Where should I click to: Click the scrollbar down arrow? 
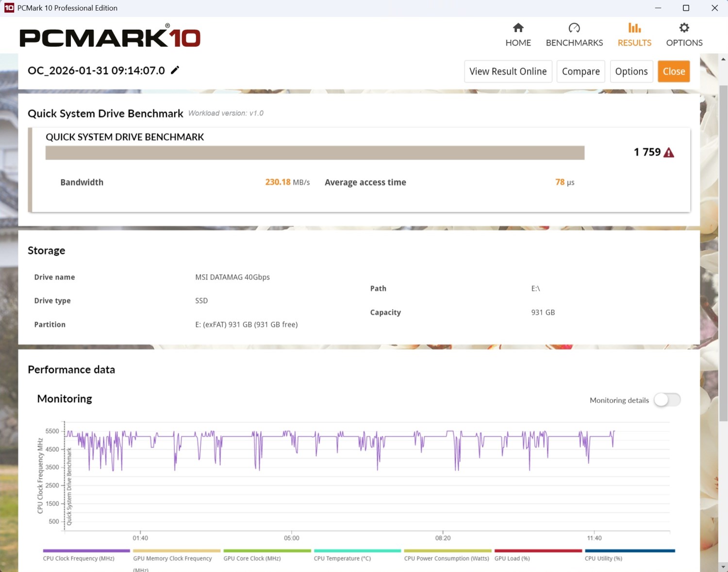pos(723,567)
